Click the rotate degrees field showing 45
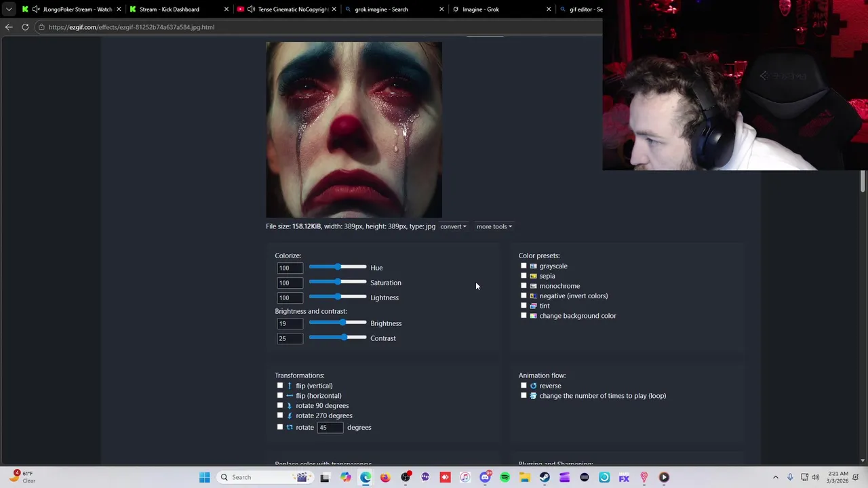The image size is (868, 488). (x=330, y=428)
